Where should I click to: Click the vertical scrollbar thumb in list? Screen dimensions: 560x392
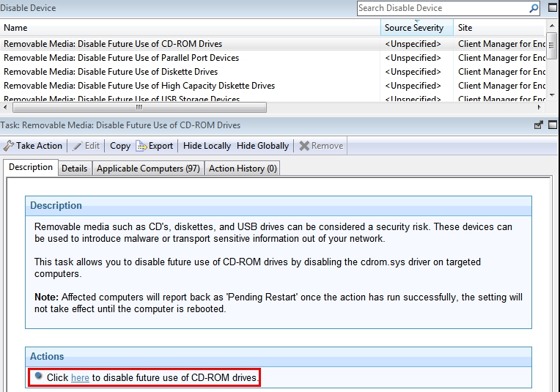[x=552, y=45]
